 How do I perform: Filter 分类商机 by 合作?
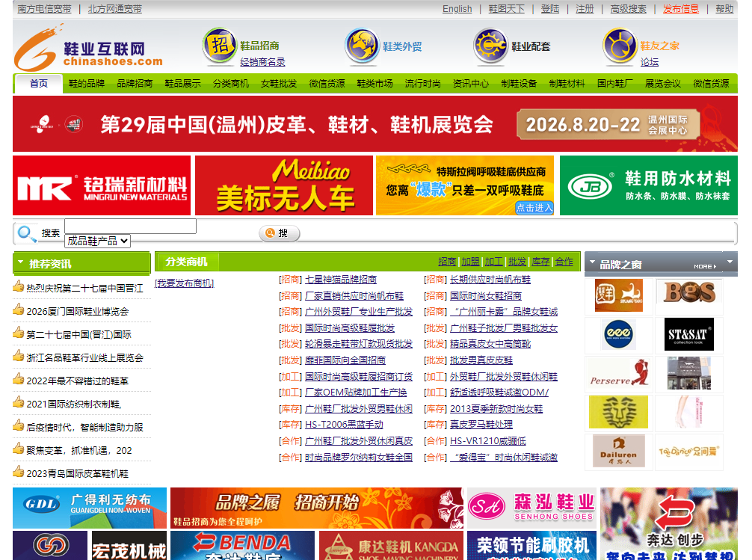pyautogui.click(x=564, y=262)
